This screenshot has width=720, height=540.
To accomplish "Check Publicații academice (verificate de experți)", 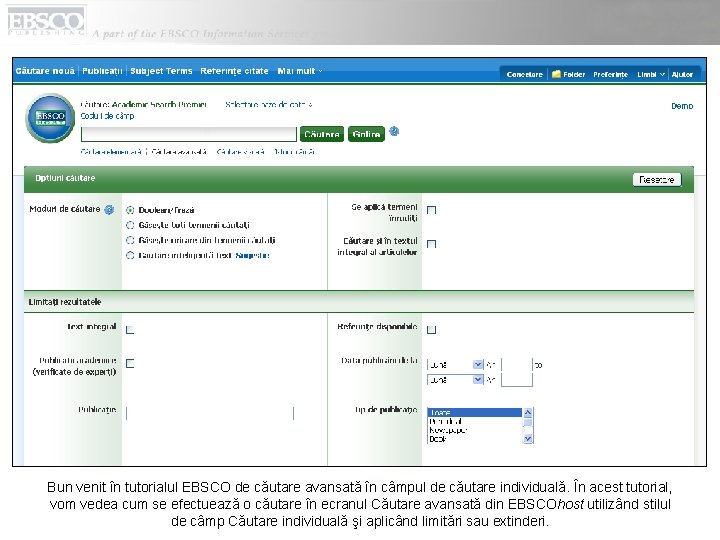I will (130, 364).
